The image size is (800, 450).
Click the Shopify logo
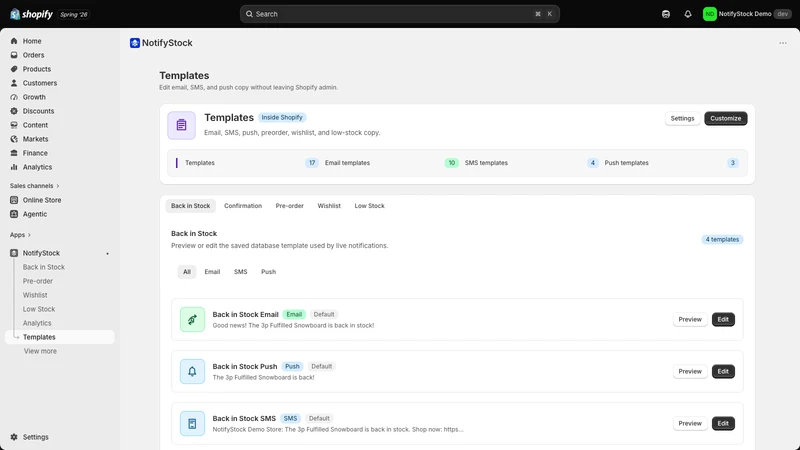point(31,14)
